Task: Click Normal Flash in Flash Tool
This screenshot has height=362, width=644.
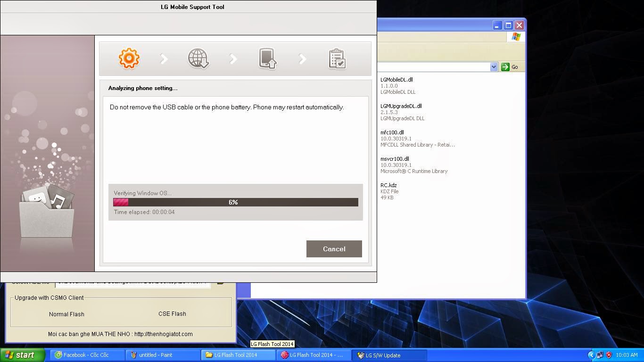Action: pyautogui.click(x=66, y=314)
